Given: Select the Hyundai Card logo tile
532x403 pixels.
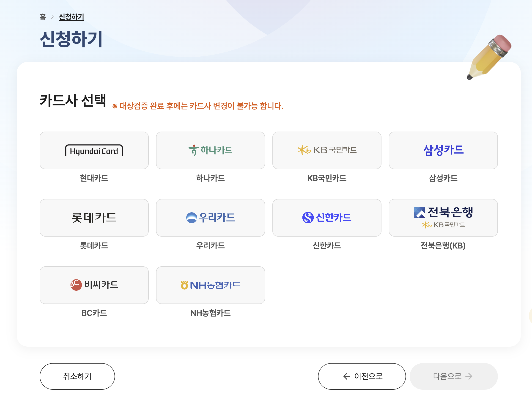Looking at the screenshot, I should pos(94,150).
